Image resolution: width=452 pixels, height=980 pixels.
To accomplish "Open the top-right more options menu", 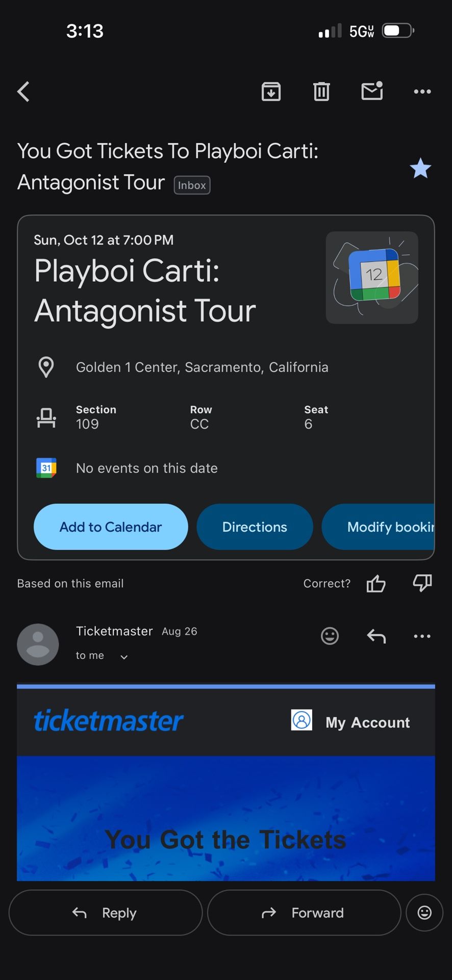I will coord(422,92).
